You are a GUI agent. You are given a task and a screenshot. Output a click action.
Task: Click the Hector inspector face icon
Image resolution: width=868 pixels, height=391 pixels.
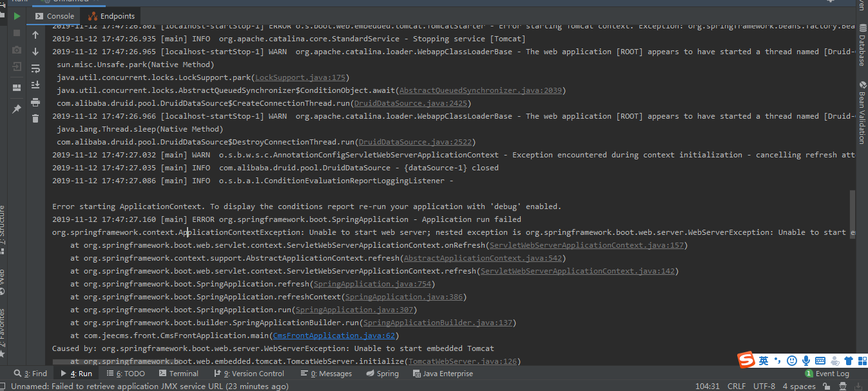click(x=844, y=386)
